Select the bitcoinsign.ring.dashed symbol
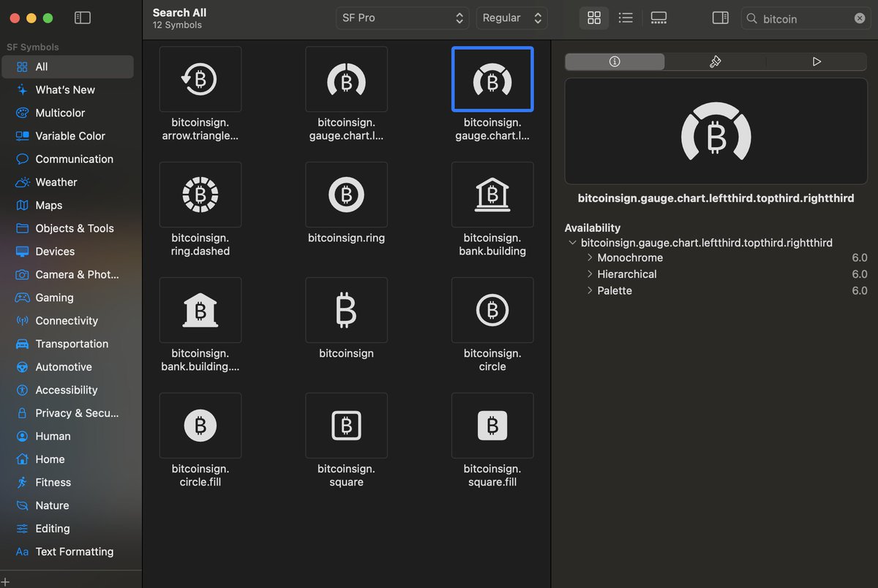The width and height of the screenshot is (878, 588). (x=200, y=195)
